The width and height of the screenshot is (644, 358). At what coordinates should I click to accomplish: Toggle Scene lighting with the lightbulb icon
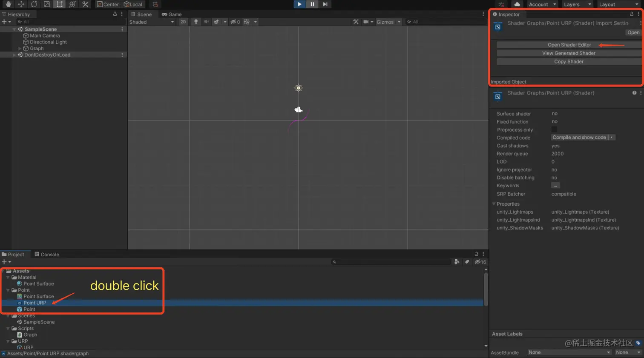click(195, 22)
